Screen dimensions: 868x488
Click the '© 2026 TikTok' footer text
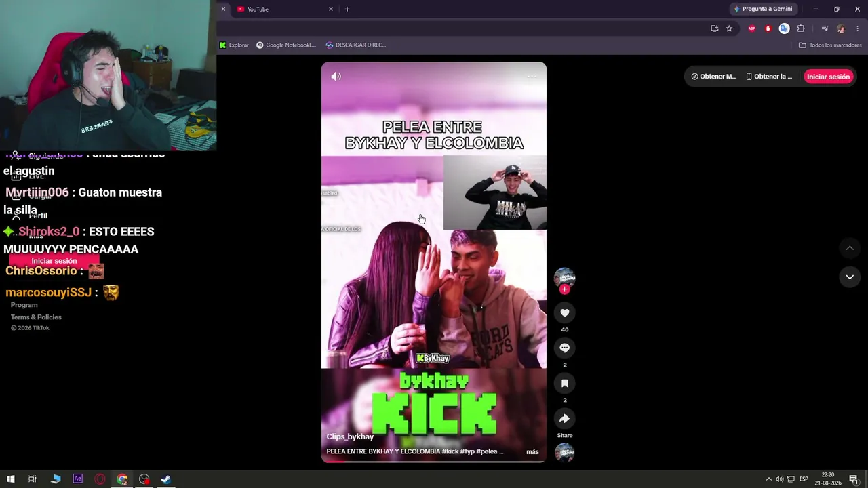pos(30,328)
